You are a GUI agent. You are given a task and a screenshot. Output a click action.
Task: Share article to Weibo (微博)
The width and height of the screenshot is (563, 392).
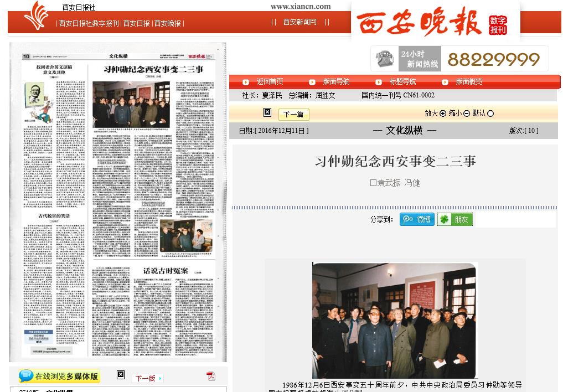pos(417,219)
